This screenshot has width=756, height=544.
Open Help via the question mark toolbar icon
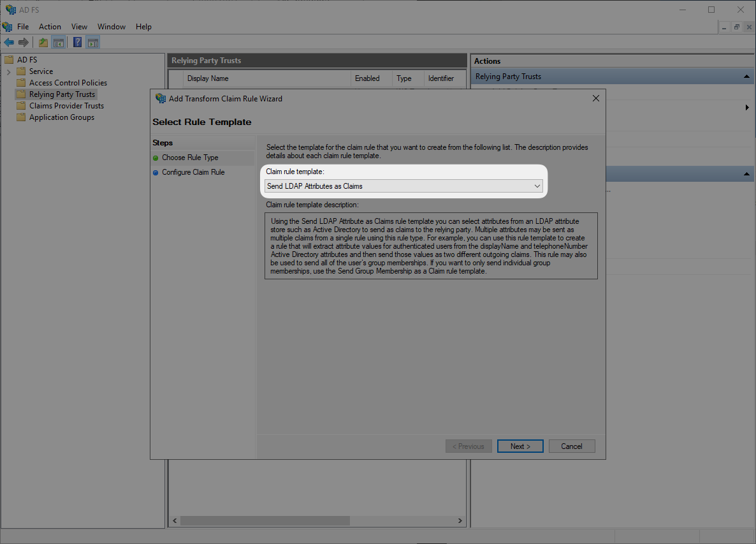pos(76,42)
